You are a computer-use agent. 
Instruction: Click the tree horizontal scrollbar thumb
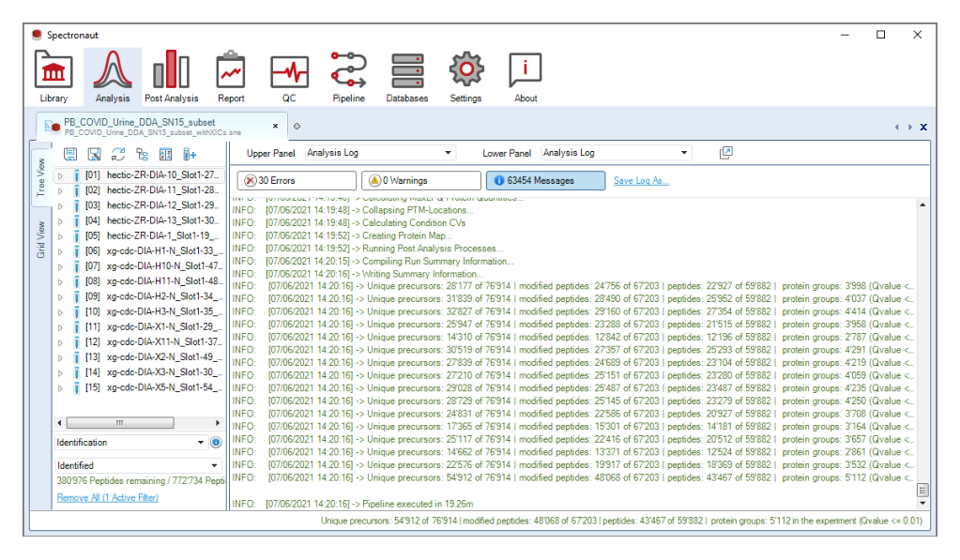(120, 423)
